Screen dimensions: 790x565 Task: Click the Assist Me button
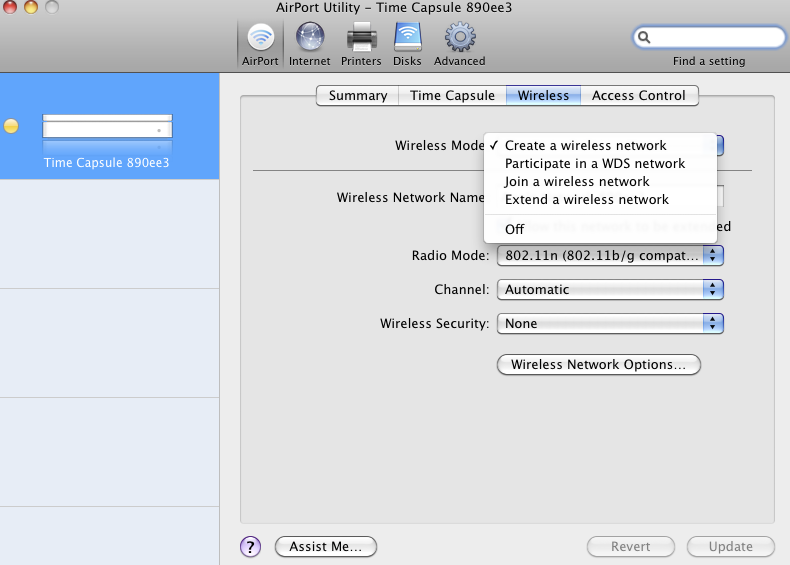pyautogui.click(x=325, y=546)
